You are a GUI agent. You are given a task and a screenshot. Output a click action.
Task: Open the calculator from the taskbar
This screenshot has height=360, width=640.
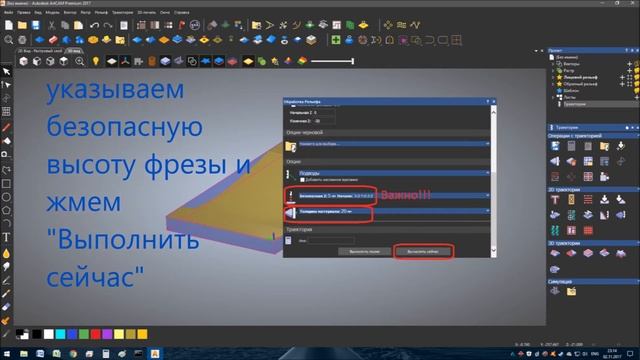(x=105, y=354)
